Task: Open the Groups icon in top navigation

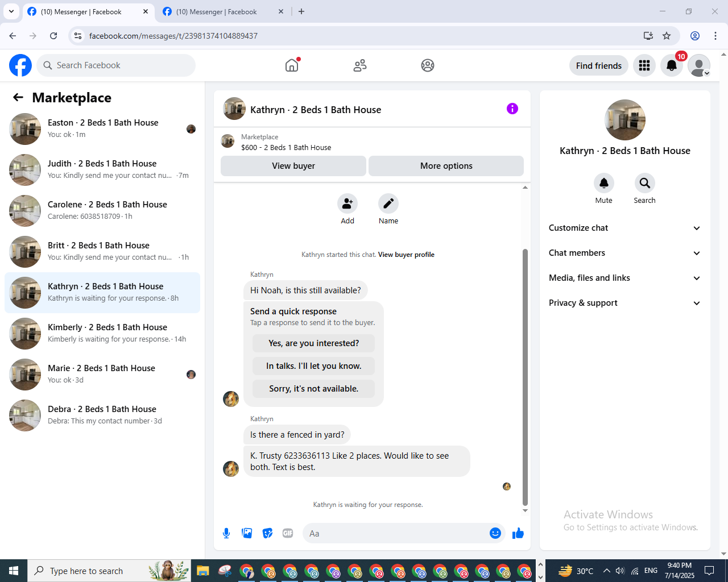Action: (428, 65)
